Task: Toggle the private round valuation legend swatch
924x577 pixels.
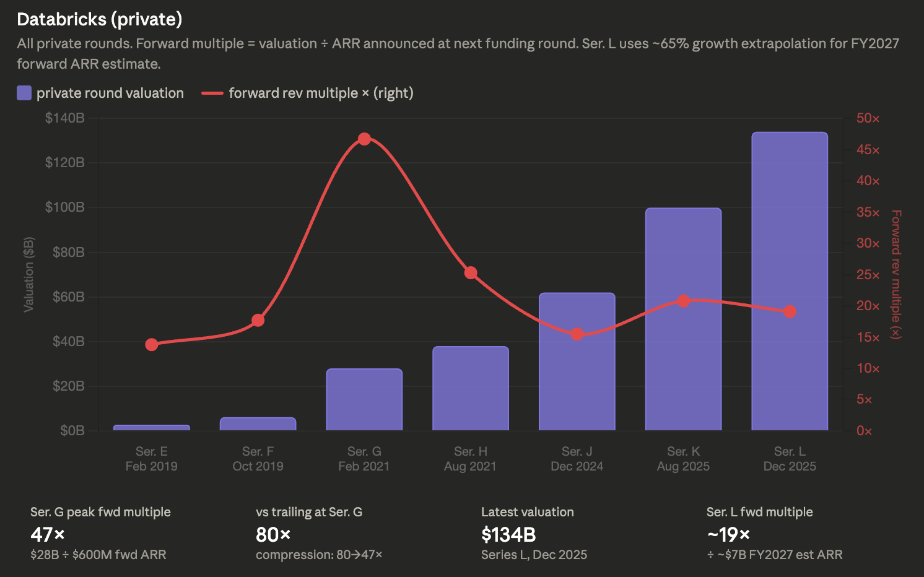Action: pos(24,93)
